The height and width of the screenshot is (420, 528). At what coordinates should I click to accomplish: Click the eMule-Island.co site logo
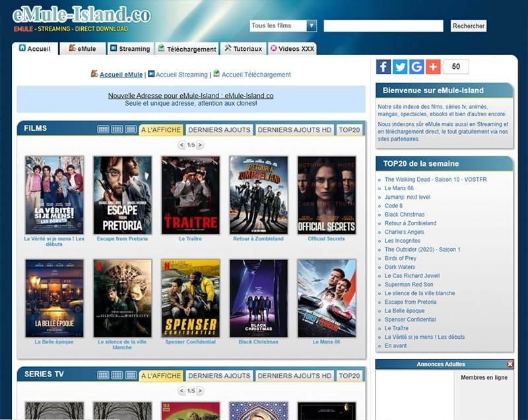coord(81,15)
